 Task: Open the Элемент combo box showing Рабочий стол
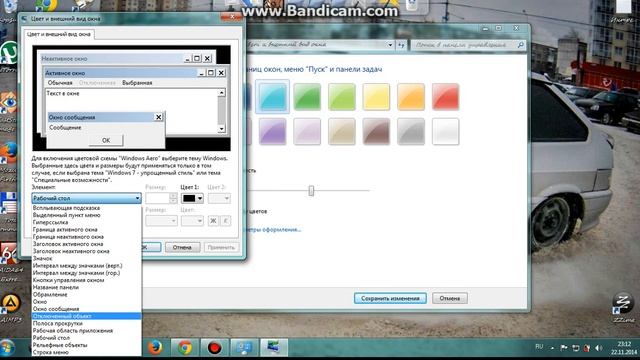pos(87,198)
